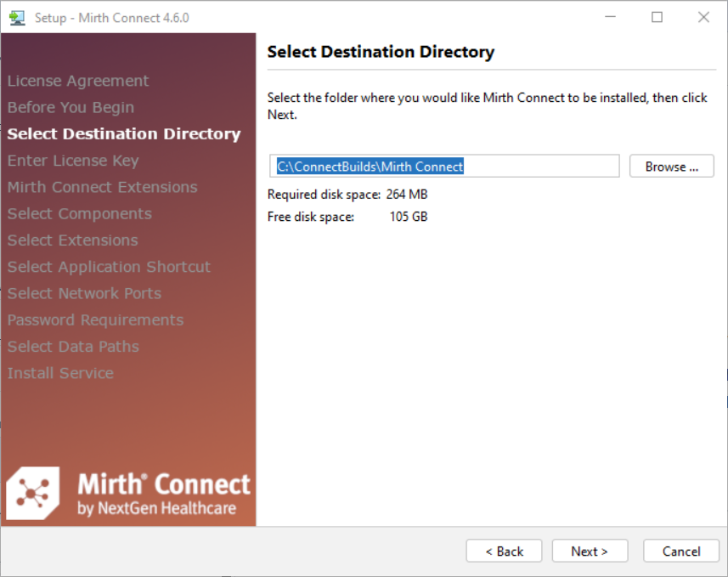Click the Enter License Key step
Screen dimensions: 728x577
73,161
